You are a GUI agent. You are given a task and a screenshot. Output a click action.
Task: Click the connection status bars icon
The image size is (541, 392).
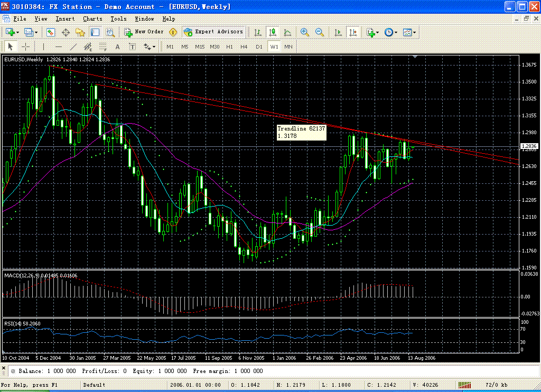465,385
